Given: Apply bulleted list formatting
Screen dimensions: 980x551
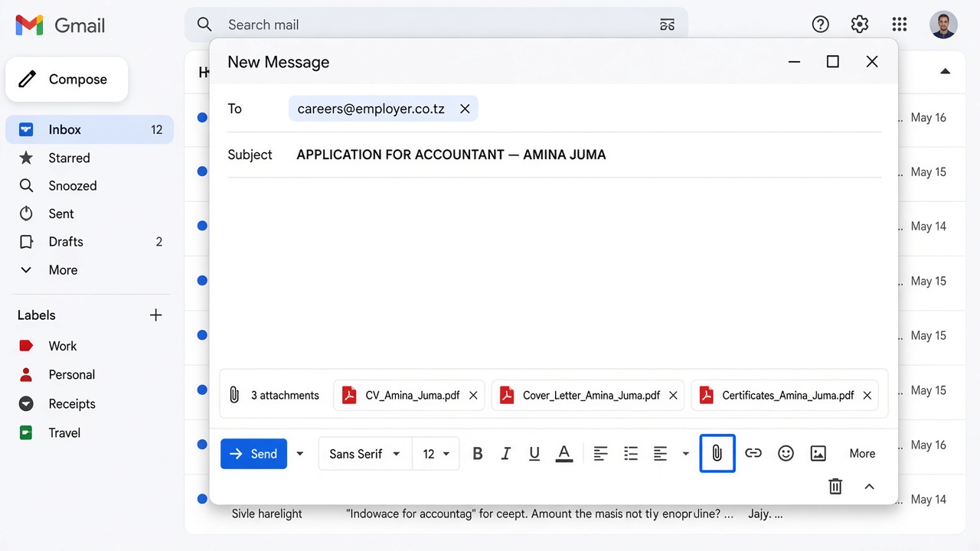Looking at the screenshot, I should pos(631,454).
